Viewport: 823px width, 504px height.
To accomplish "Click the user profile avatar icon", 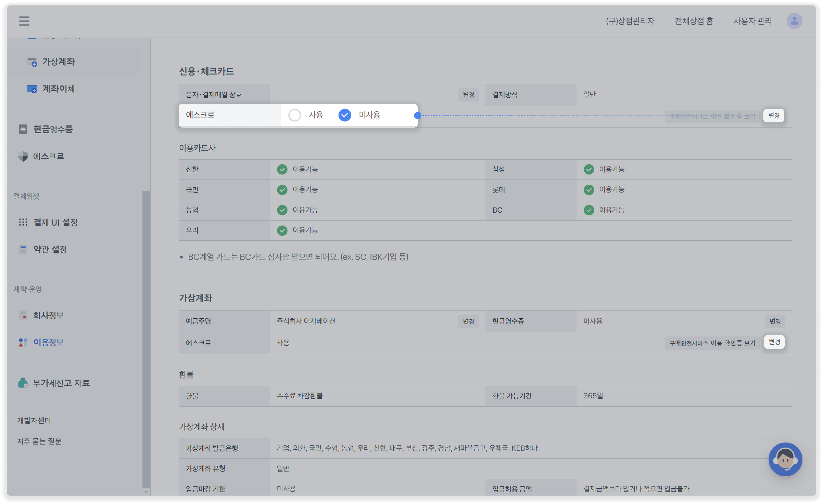I will [x=794, y=21].
